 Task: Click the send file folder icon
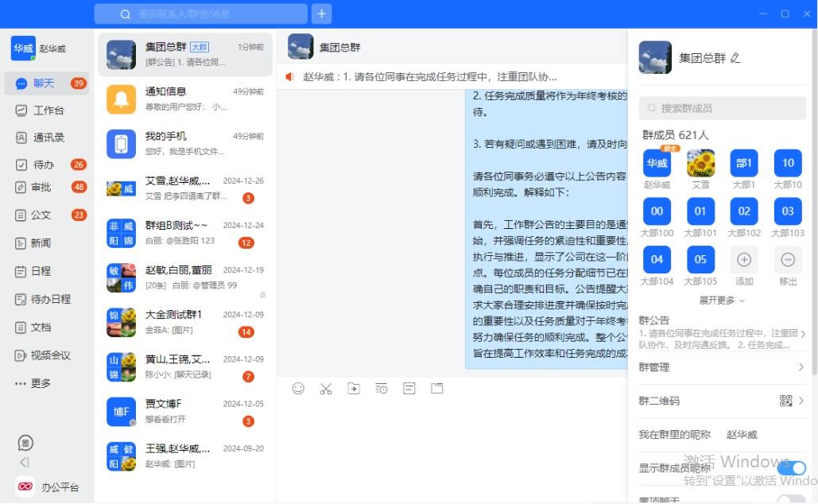pos(354,389)
